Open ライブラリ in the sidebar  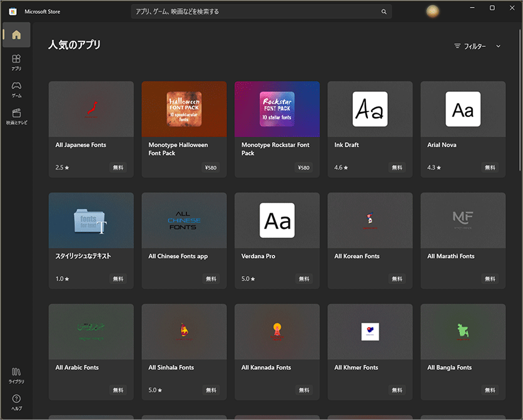(16, 376)
